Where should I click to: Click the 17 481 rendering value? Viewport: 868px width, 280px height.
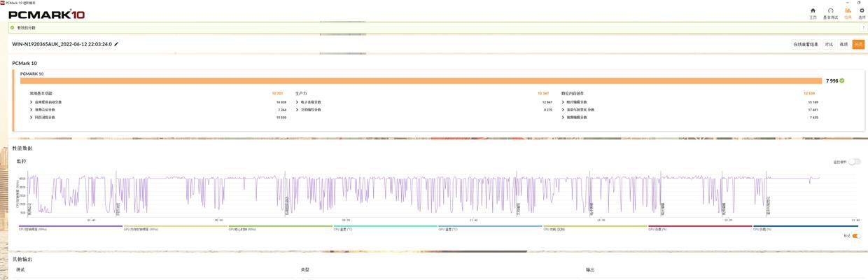pyautogui.click(x=813, y=109)
